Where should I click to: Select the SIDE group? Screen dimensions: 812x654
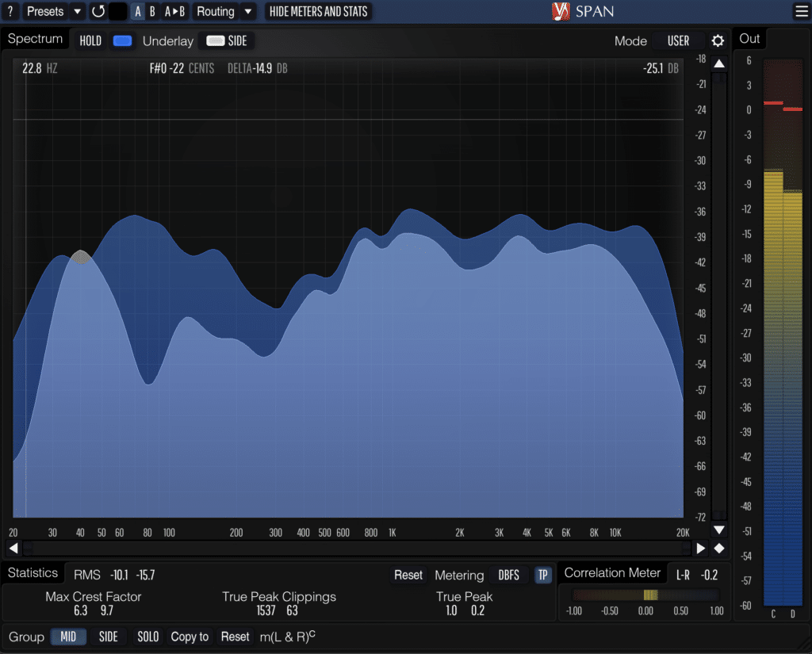coord(108,637)
